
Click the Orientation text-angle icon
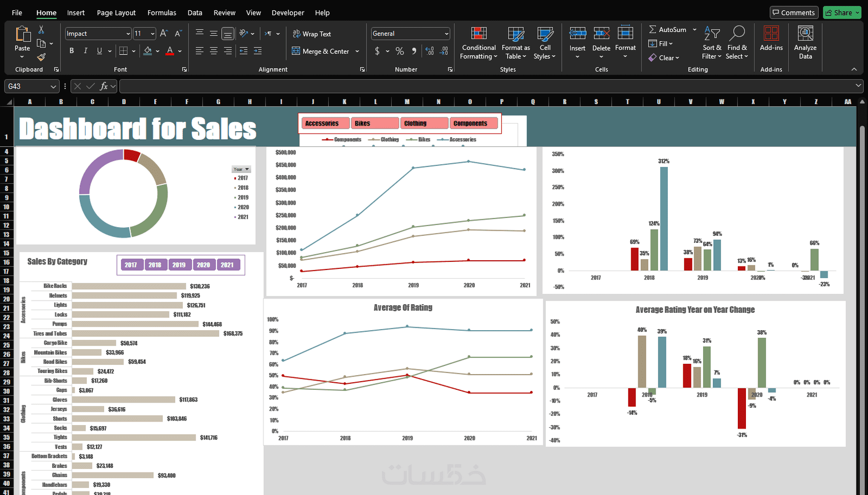[x=244, y=33]
